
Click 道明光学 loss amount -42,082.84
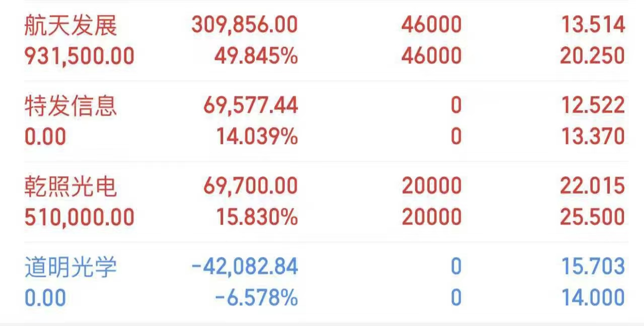[245, 267]
